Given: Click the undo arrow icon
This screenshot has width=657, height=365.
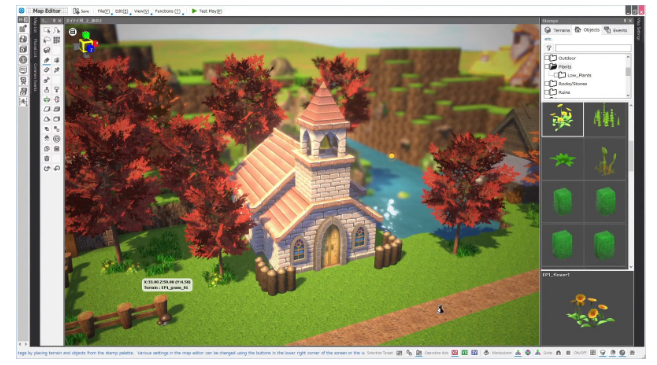Looking at the screenshot, I should point(47,168).
